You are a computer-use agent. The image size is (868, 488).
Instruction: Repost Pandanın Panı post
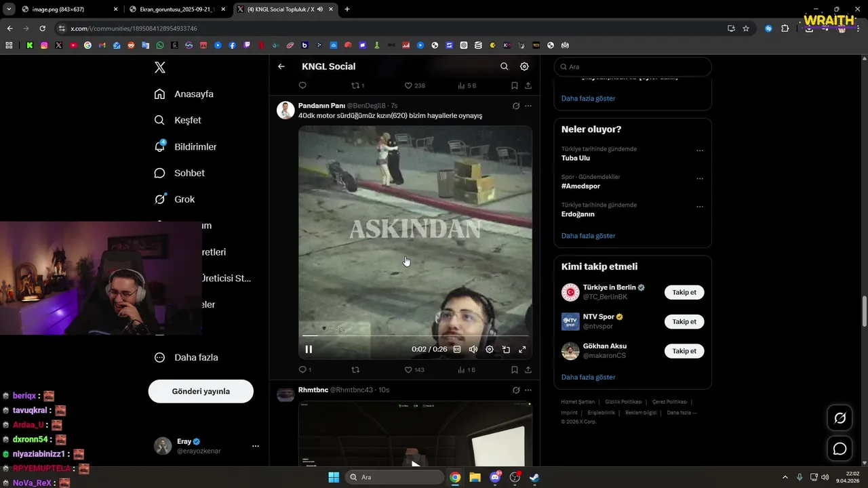pyautogui.click(x=355, y=369)
